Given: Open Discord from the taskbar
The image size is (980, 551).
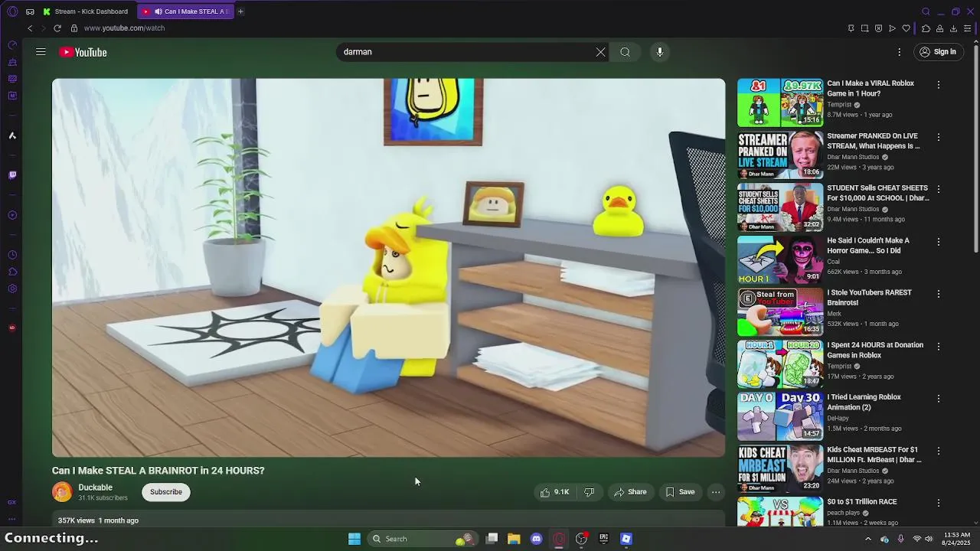Looking at the screenshot, I should tap(537, 539).
